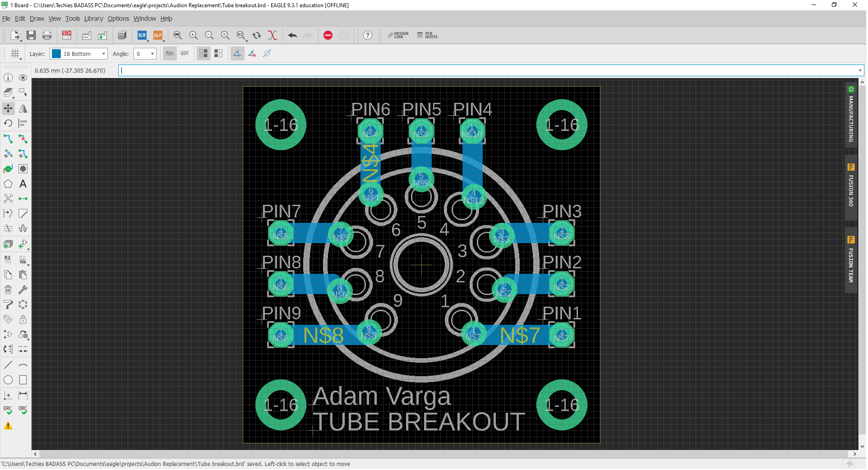This screenshot has width=868, height=470.
Task: Select the Move tool
Action: pyautogui.click(x=8, y=108)
